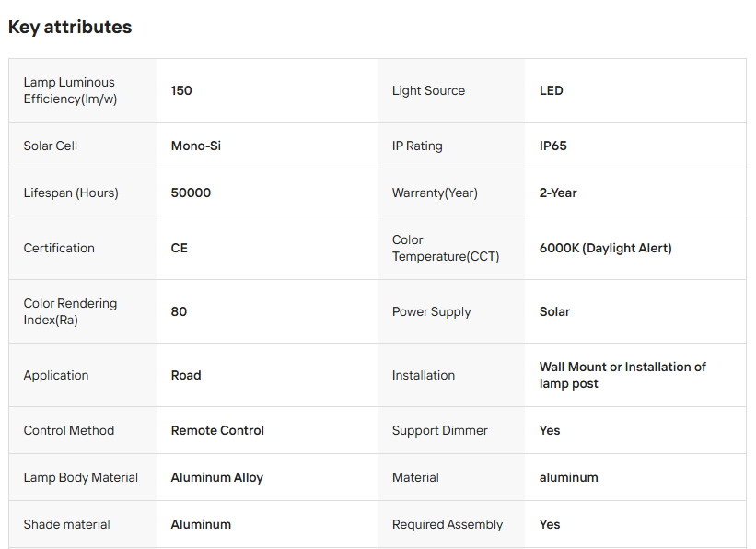The width and height of the screenshot is (756, 549).
Task: Select the Remote Control value
Action: click(x=217, y=430)
